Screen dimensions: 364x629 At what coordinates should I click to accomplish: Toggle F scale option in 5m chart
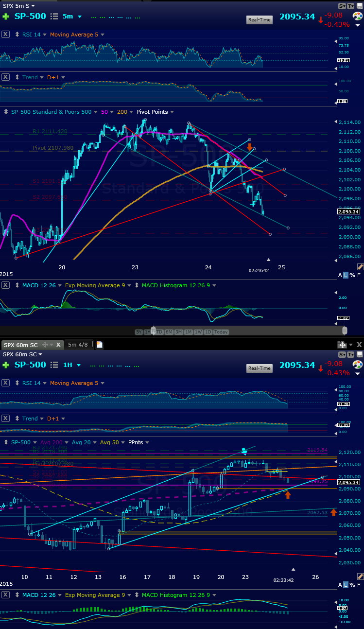[x=360, y=275]
